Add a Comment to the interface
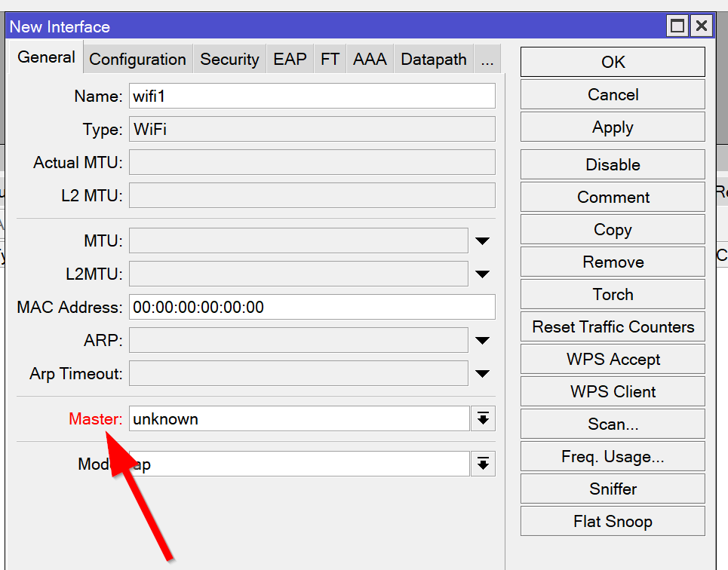This screenshot has width=728, height=570. 612,197
